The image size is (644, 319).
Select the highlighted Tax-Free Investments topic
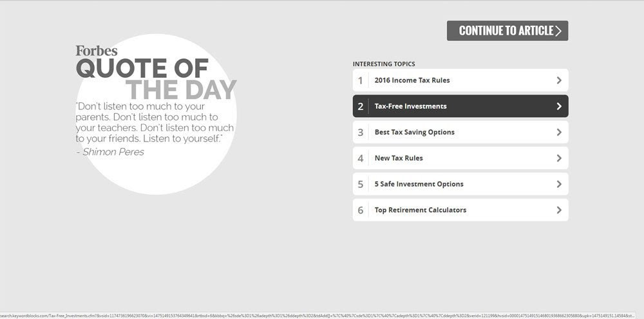pyautogui.click(x=410, y=106)
